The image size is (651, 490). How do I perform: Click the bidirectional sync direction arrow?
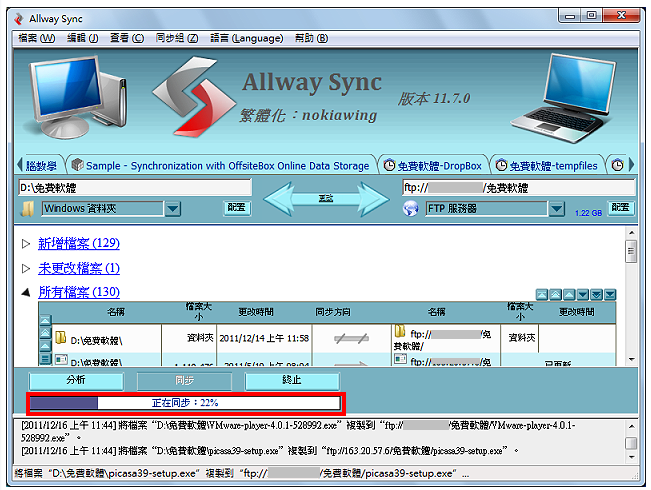326,199
